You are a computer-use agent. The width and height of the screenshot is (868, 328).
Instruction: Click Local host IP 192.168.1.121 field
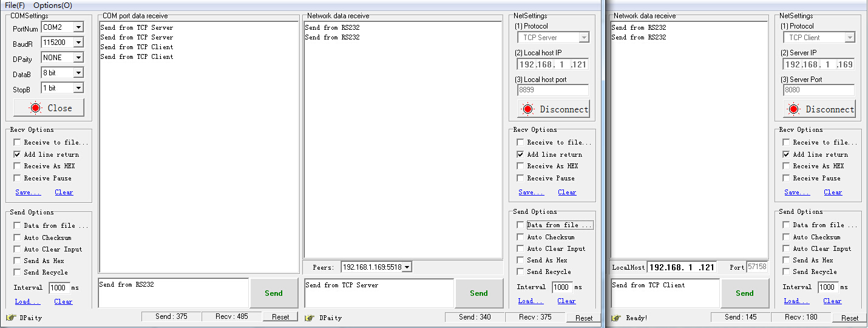pos(552,64)
